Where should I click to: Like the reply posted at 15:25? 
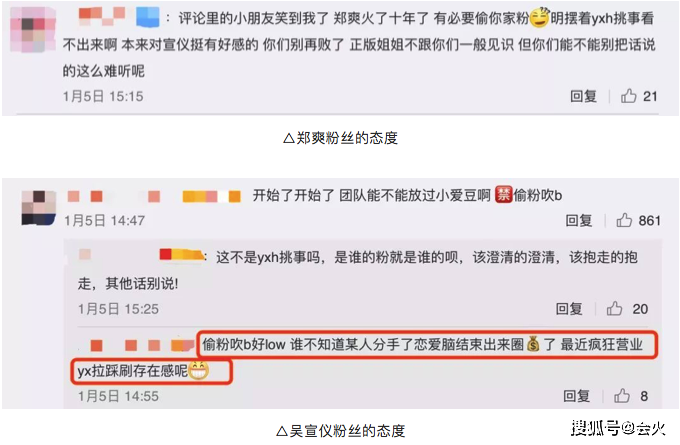coord(614,309)
